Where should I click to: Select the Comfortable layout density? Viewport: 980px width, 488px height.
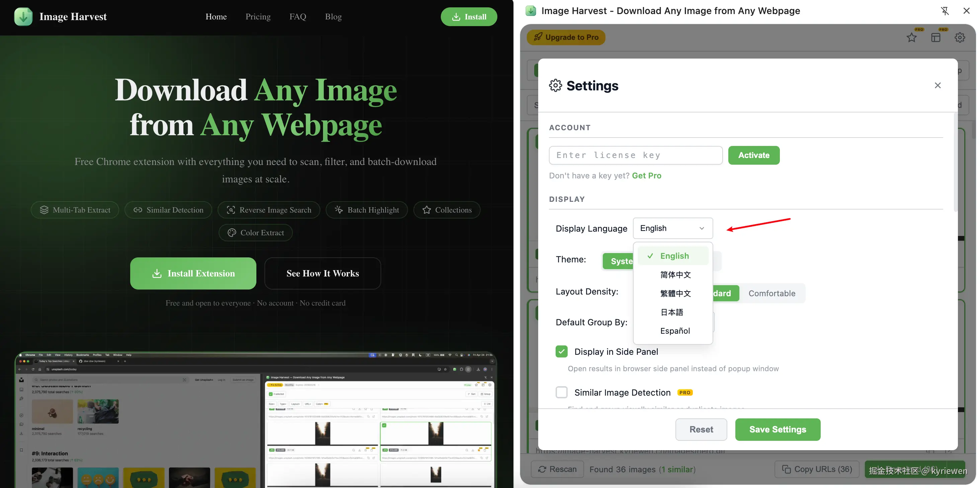772,293
